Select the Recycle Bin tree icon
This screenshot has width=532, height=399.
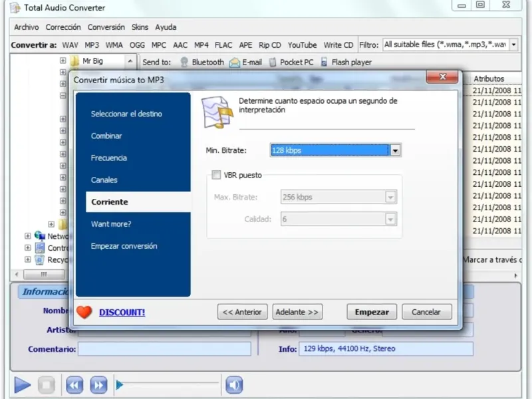(x=40, y=259)
